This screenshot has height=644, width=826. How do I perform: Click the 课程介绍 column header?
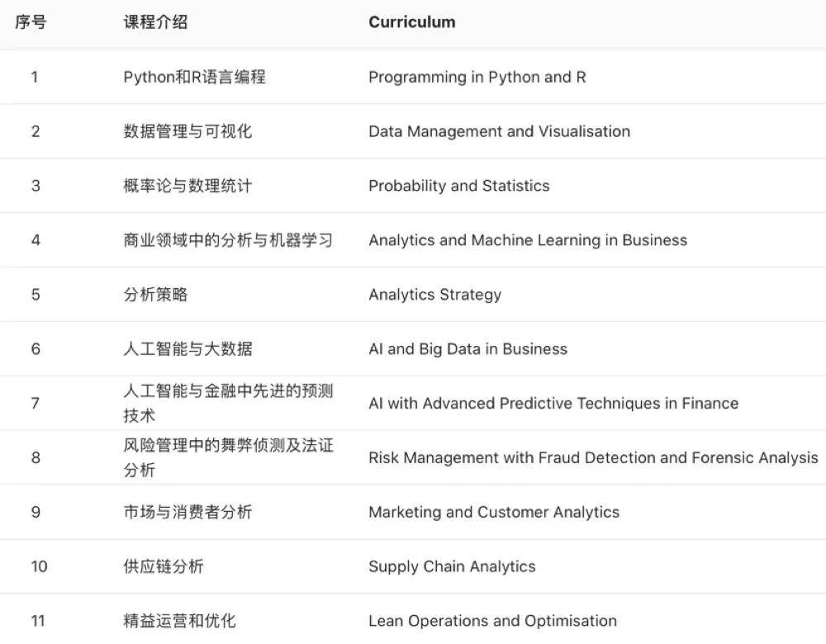[155, 22]
